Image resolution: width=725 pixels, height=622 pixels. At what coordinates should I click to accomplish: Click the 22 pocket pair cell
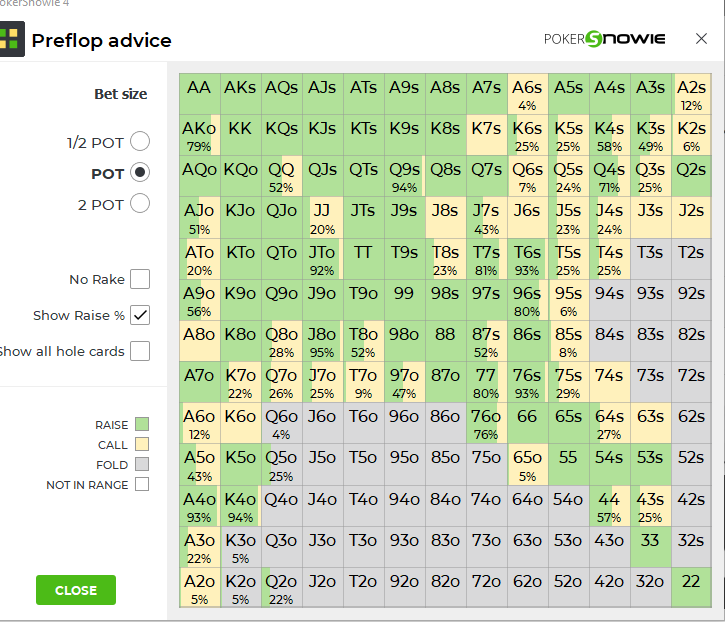(x=691, y=587)
